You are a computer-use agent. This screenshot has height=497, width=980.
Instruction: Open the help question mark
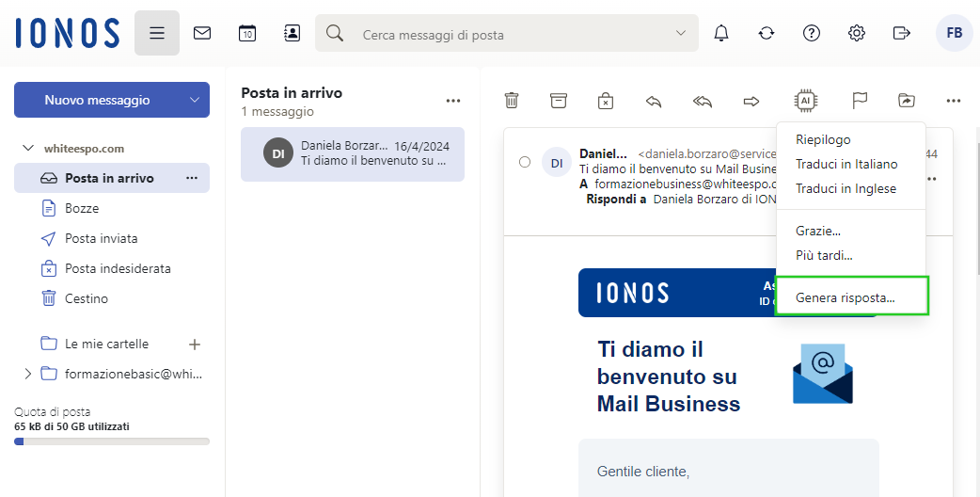click(x=812, y=33)
